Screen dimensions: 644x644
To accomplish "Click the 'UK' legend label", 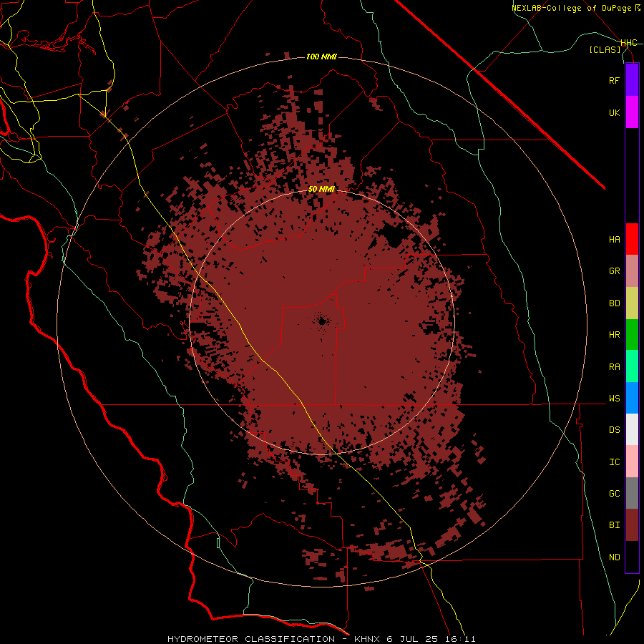I will pyautogui.click(x=614, y=112).
